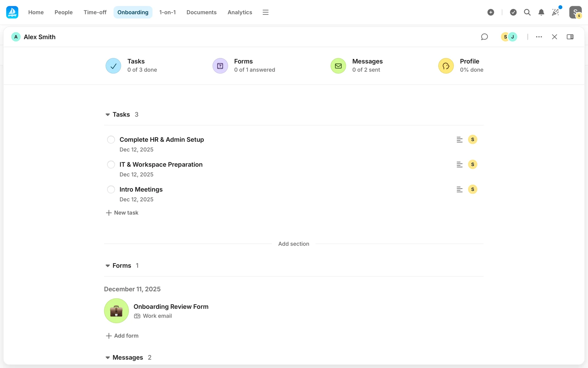The width and height of the screenshot is (588, 368).
Task: Open the Onboarding Review Form briefcase thumbnail
Action: pos(116,311)
